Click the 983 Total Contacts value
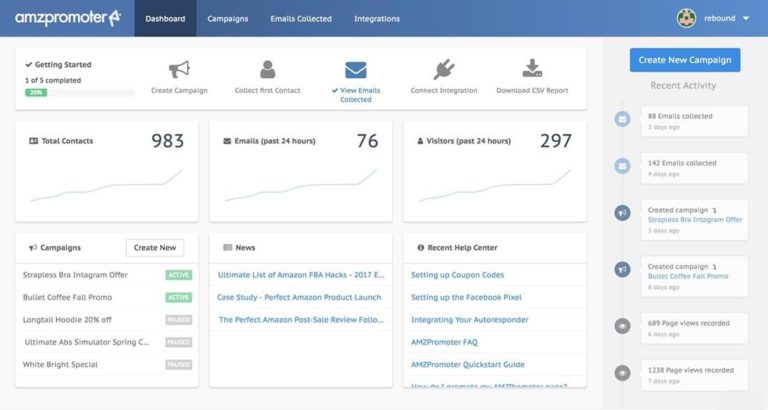Viewport: 768px width, 410px height. pyautogui.click(x=168, y=141)
